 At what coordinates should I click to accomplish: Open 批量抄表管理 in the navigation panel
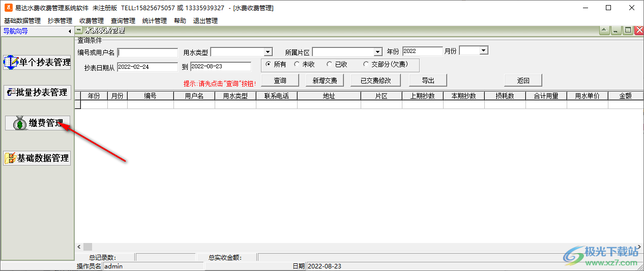click(37, 92)
